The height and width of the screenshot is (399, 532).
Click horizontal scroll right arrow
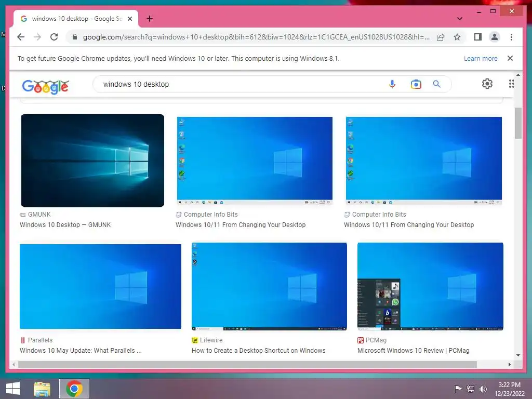(x=509, y=364)
